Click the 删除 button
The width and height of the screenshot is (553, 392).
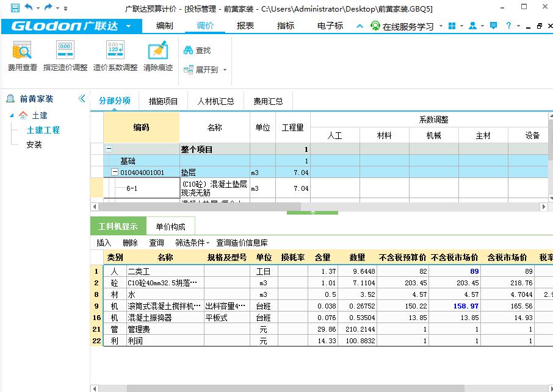(x=130, y=243)
